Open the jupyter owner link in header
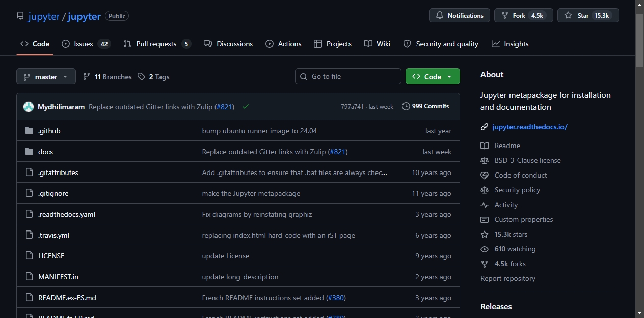This screenshot has height=318, width=644. click(44, 16)
